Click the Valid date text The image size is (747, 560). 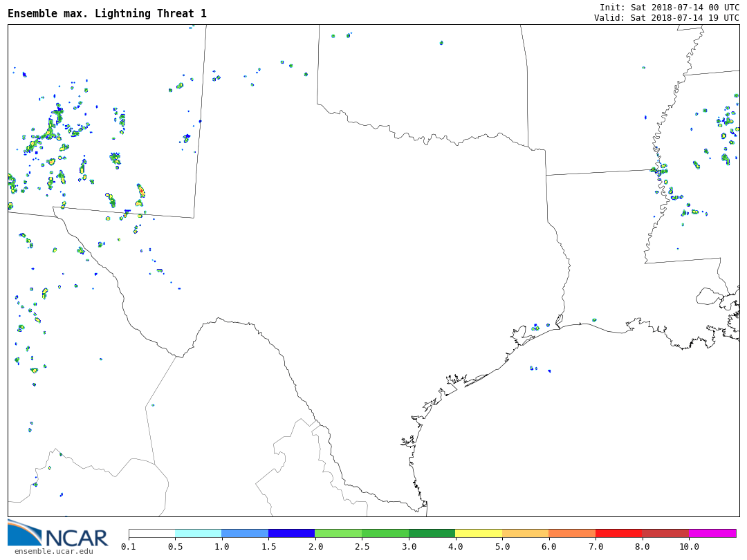pyautogui.click(x=667, y=17)
